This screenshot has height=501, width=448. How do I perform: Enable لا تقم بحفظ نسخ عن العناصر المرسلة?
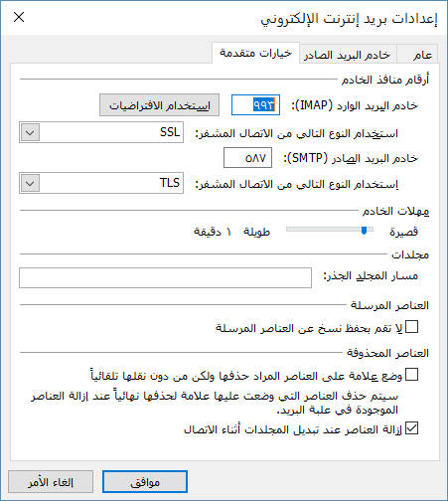point(412,327)
